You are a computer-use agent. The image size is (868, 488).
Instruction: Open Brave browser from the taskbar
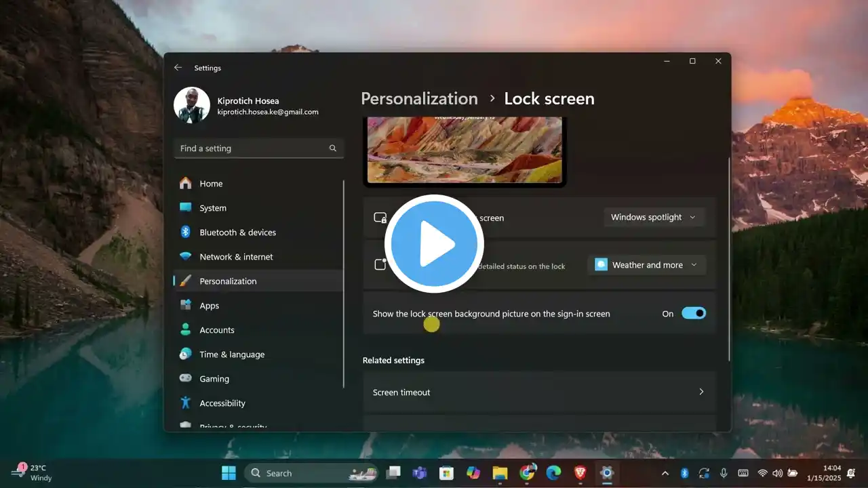[x=580, y=473]
